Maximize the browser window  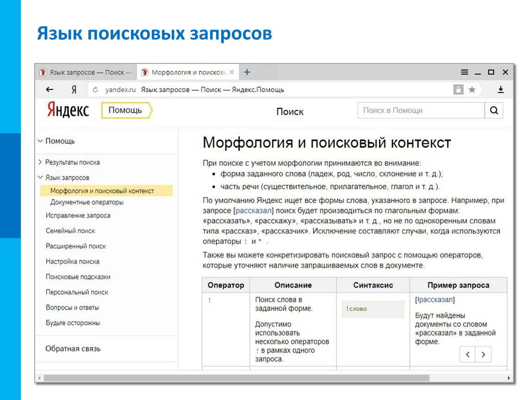point(491,72)
